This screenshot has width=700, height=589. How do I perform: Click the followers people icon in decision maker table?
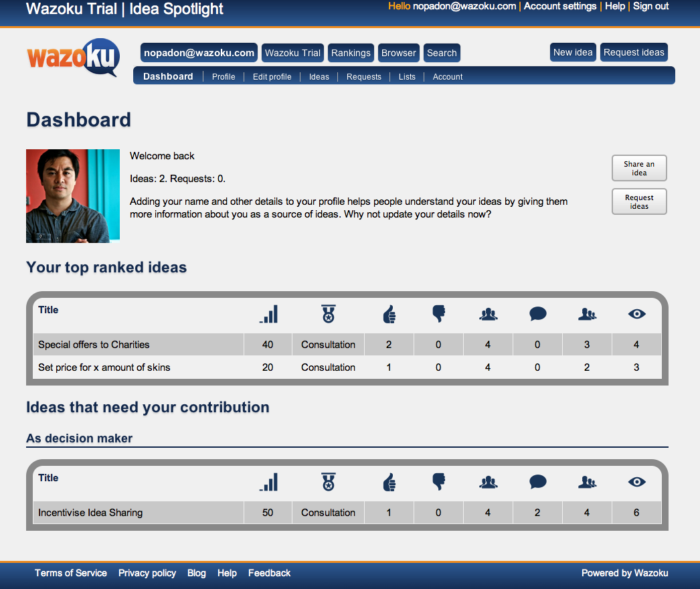[x=587, y=483]
